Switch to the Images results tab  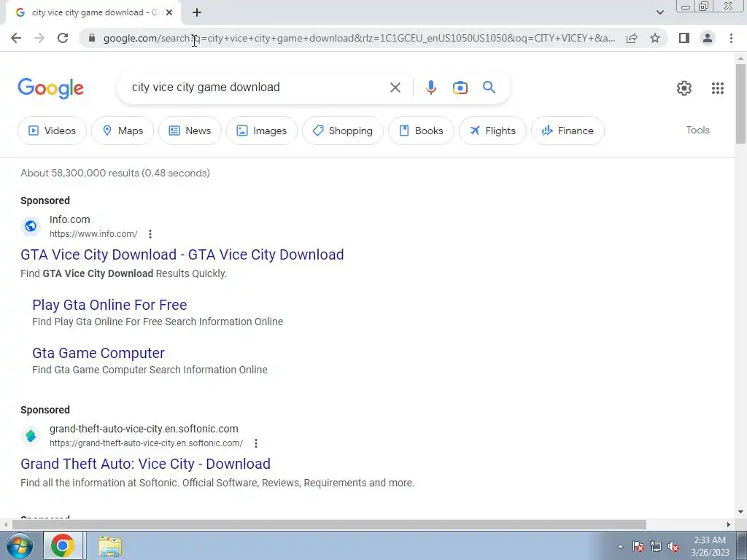point(262,131)
